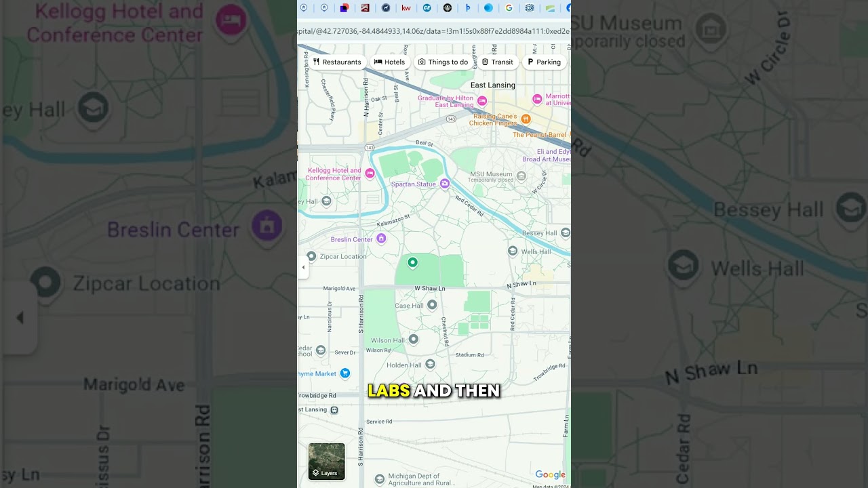Select the Zipcar Location pin
The width and height of the screenshot is (868, 488).
(311, 256)
